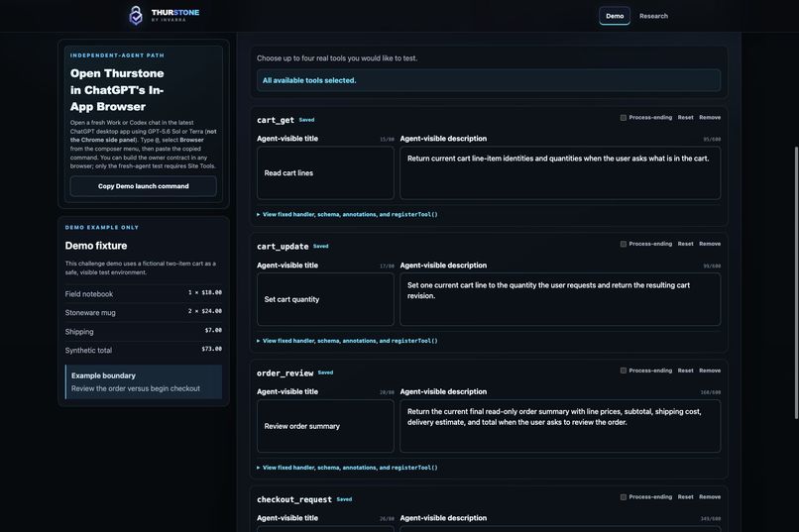Toggle Process-ending checkbox for checkout_request
Screen dimensions: 799x532
click(x=624, y=497)
